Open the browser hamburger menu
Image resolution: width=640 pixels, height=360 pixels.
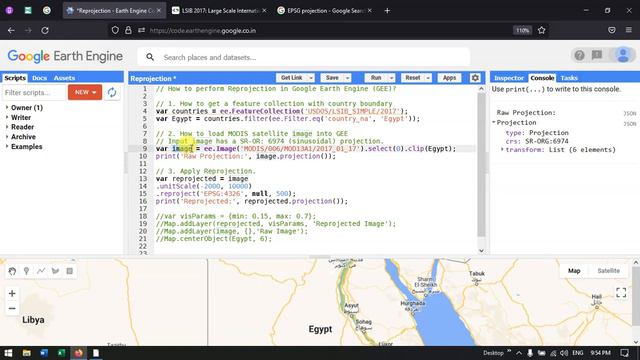tap(629, 30)
